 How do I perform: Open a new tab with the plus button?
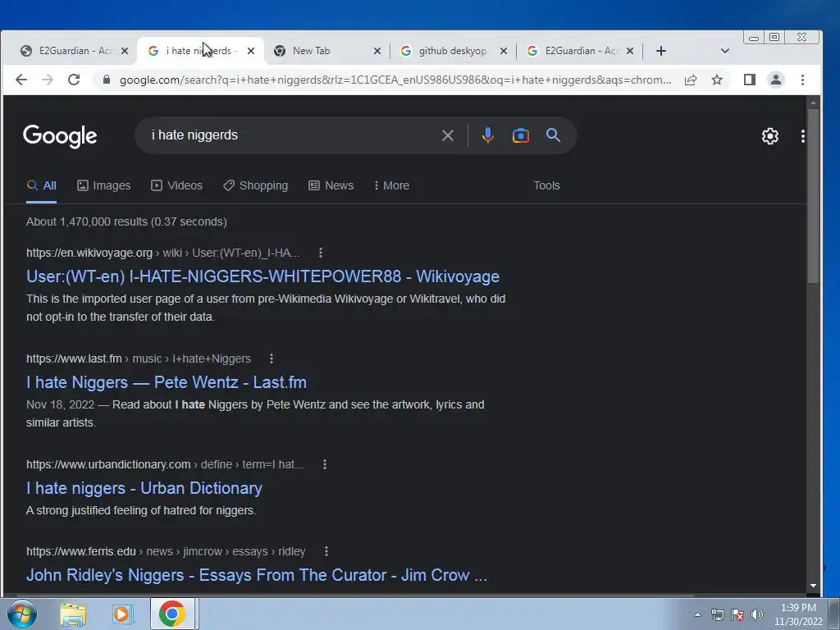click(x=661, y=51)
